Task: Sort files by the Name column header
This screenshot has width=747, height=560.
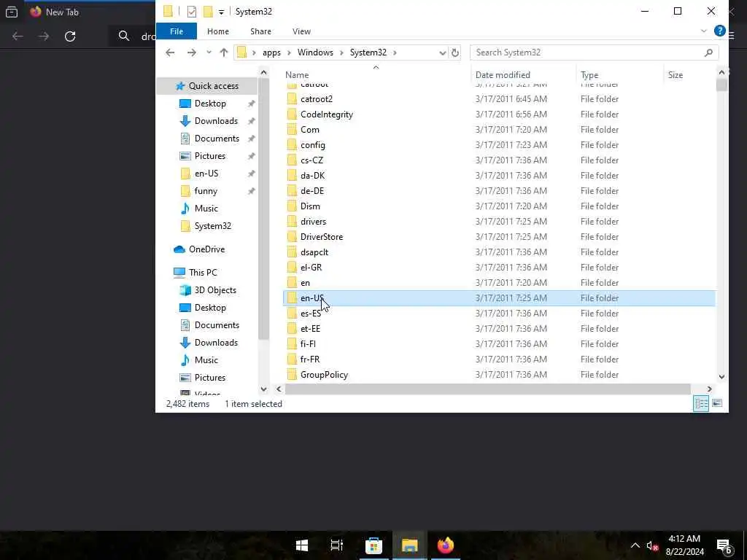Action: tap(376, 75)
